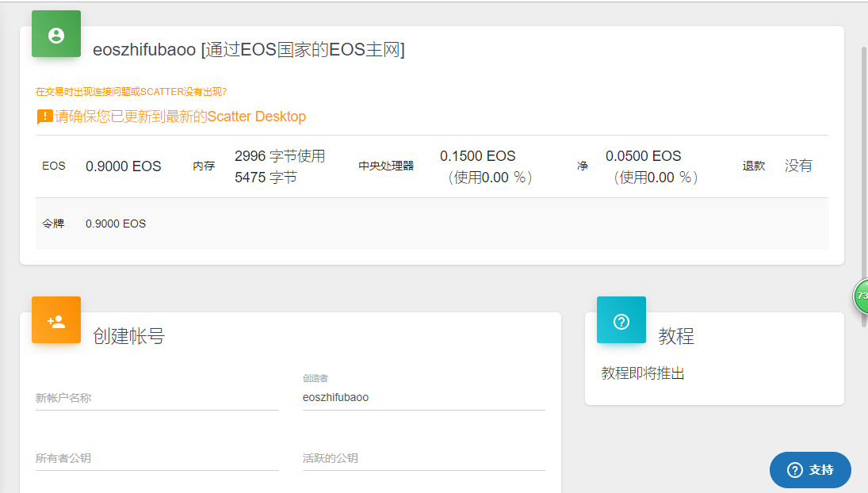This screenshot has width=868, height=493.
Task: Focus the 新帐户名称 input field
Action: (x=157, y=398)
